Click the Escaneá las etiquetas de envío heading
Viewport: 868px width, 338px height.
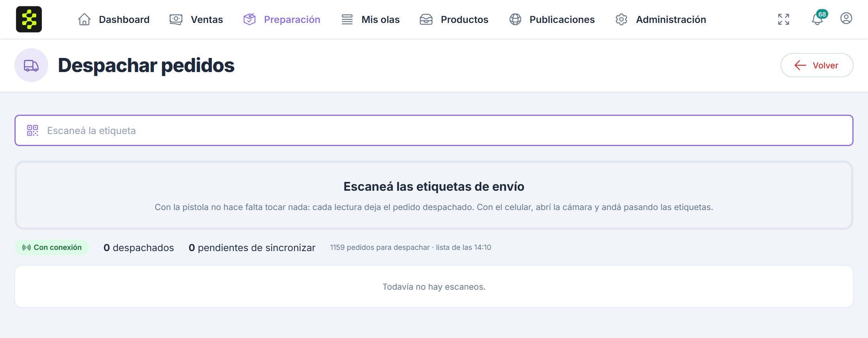(434, 186)
